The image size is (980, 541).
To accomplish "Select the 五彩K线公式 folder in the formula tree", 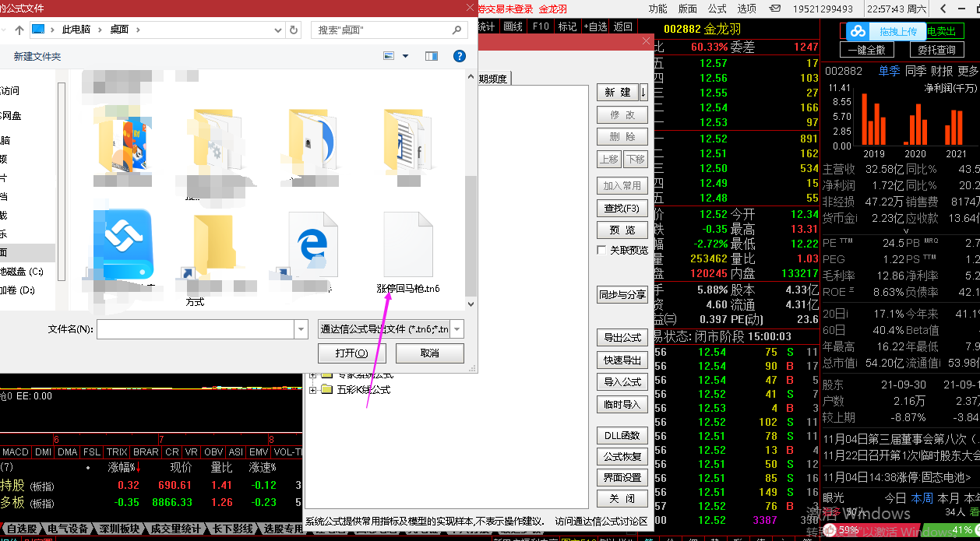I will click(364, 389).
